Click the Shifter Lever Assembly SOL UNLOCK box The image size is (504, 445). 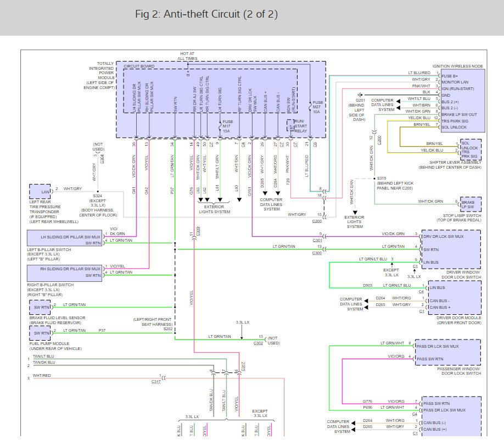(471, 149)
